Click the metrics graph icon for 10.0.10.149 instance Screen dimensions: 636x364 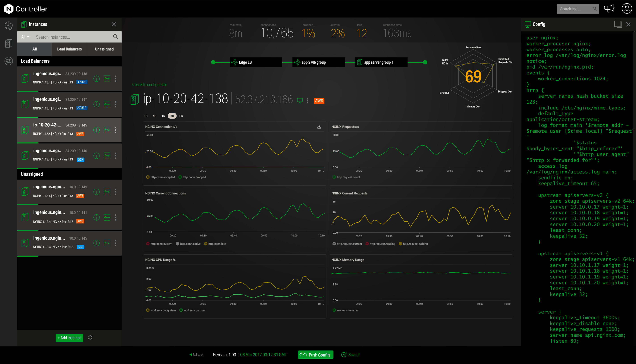tap(107, 192)
